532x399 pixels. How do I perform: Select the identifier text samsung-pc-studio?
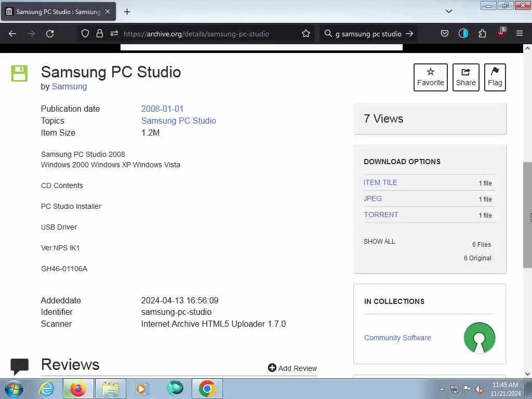click(176, 312)
